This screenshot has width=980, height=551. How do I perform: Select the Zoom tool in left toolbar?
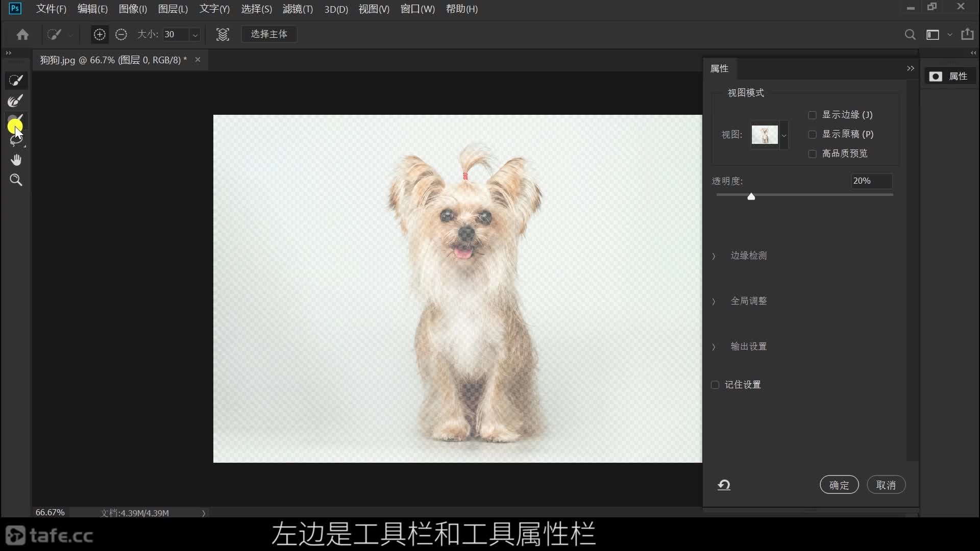16,180
